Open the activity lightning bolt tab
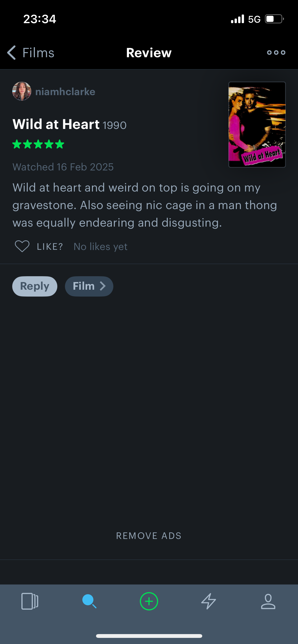298x644 pixels. [x=209, y=601]
